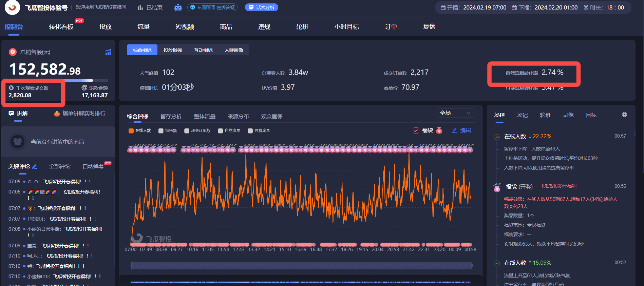This screenshot has width=644, height=286.
Task: Expand the 全场 dropdown
Action: (455, 113)
